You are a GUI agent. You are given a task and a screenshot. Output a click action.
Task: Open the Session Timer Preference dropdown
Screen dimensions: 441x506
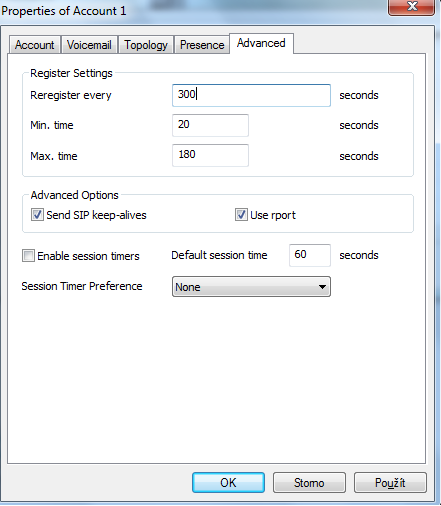tap(251, 287)
